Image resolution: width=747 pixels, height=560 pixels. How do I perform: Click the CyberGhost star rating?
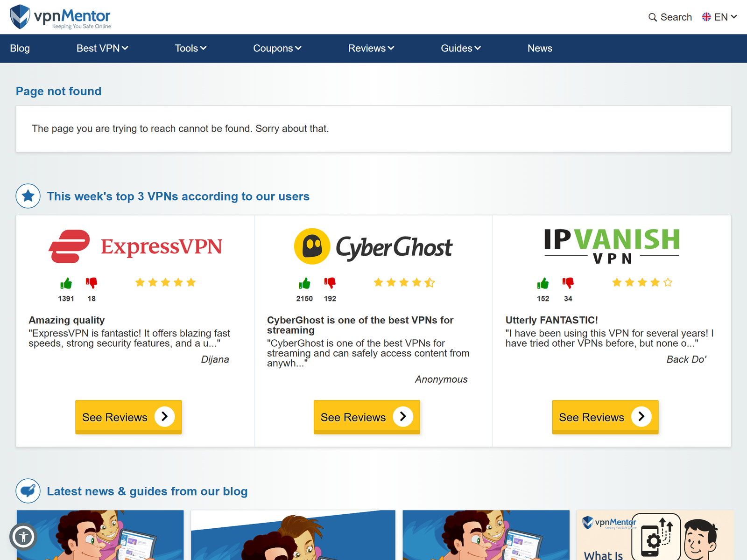404,282
